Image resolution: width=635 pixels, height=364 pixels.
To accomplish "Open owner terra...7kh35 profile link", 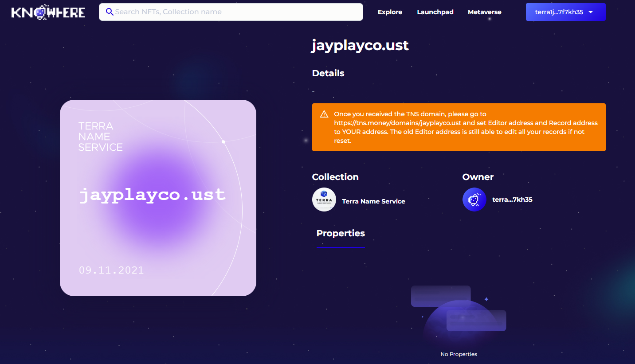I will click(x=512, y=200).
